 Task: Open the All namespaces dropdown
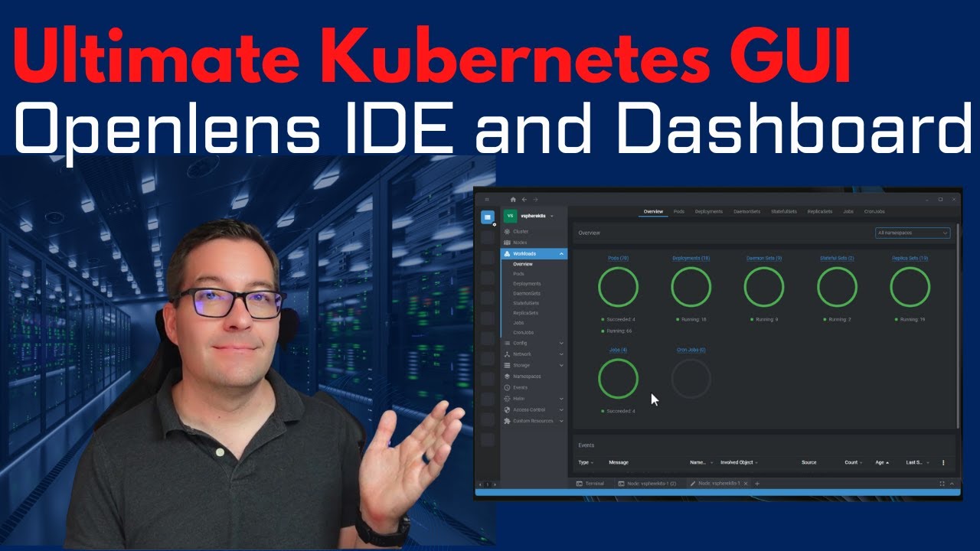coord(913,233)
